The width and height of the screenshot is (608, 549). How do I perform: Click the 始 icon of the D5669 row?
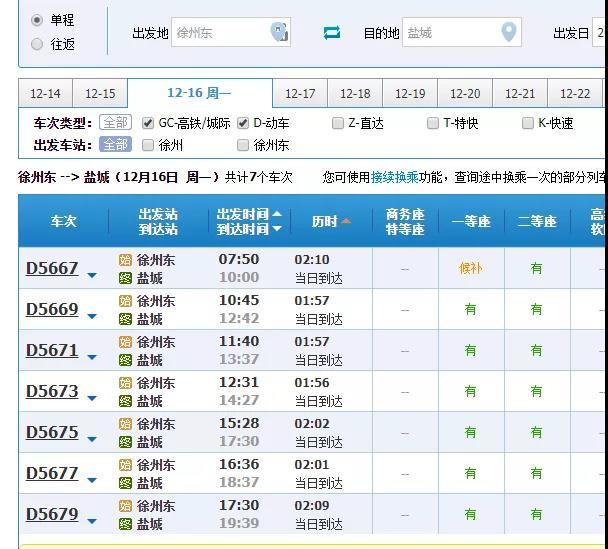[x=125, y=301]
